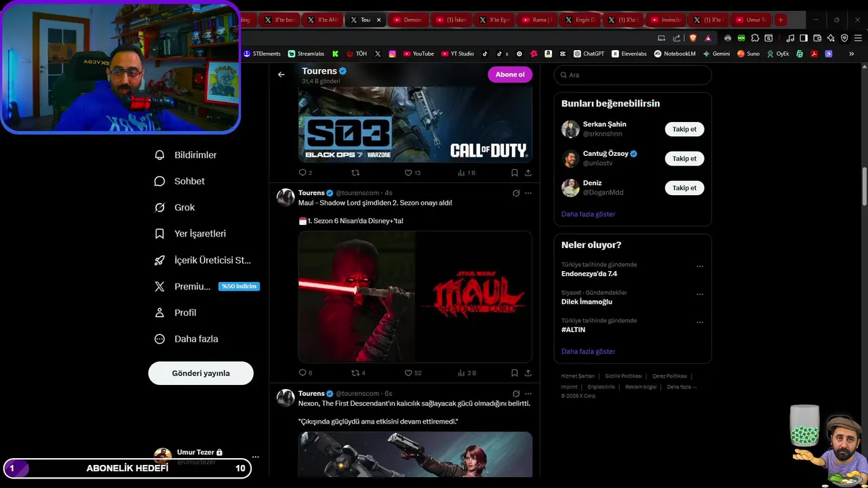
Task: Open a new browser tab with plus
Action: (781, 20)
